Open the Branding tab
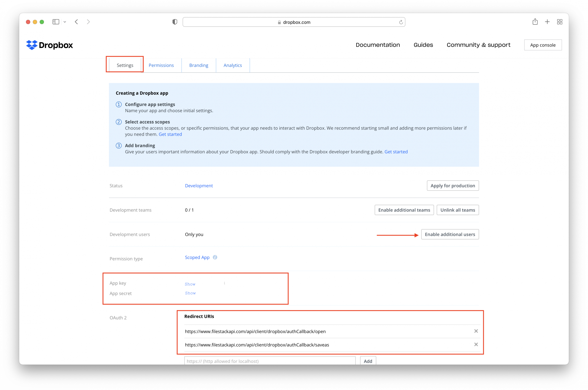Viewport: 588px width, 390px height. pyautogui.click(x=199, y=65)
